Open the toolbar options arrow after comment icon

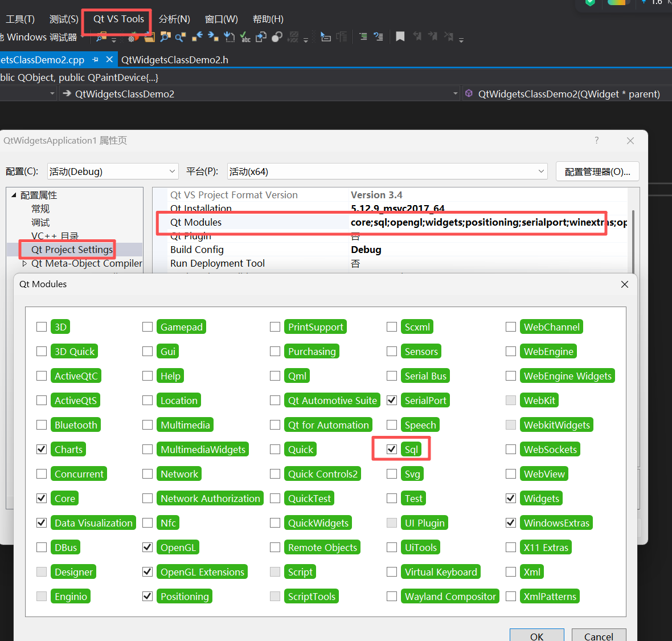point(306,40)
